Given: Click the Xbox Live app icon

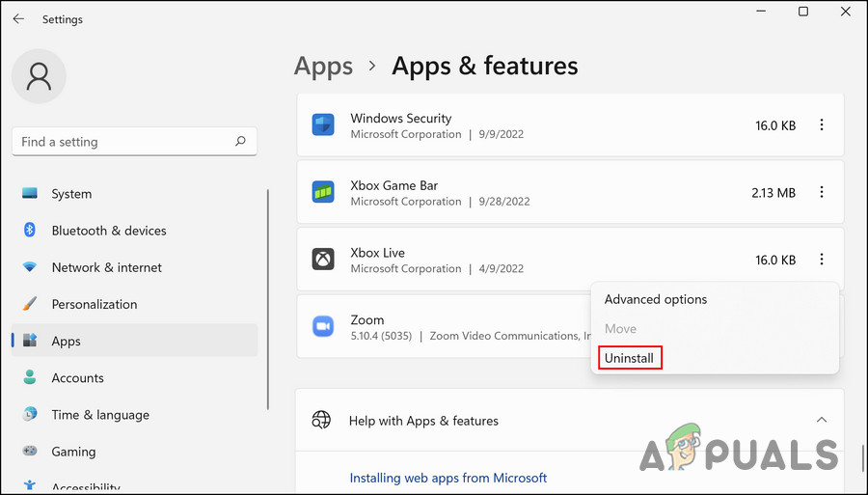Looking at the screenshot, I should click(323, 260).
